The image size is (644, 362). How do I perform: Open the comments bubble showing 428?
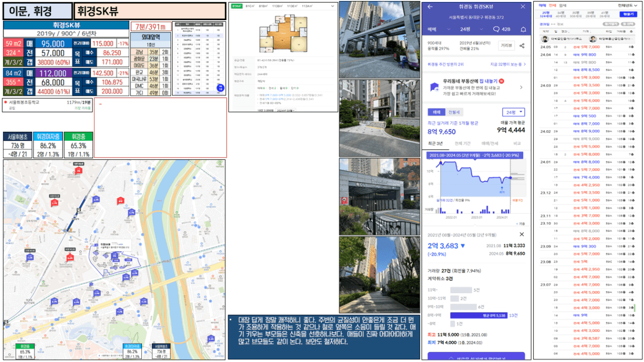[x=502, y=29]
